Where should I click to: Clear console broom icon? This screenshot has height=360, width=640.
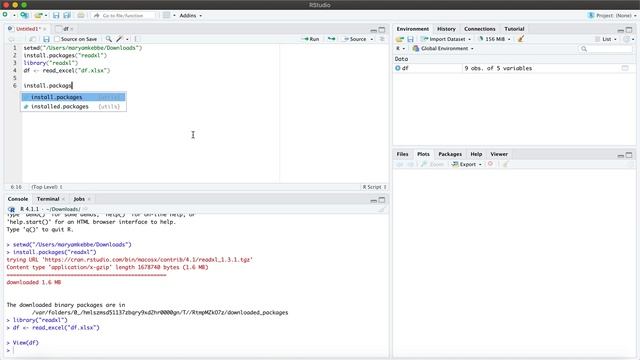coord(382,209)
